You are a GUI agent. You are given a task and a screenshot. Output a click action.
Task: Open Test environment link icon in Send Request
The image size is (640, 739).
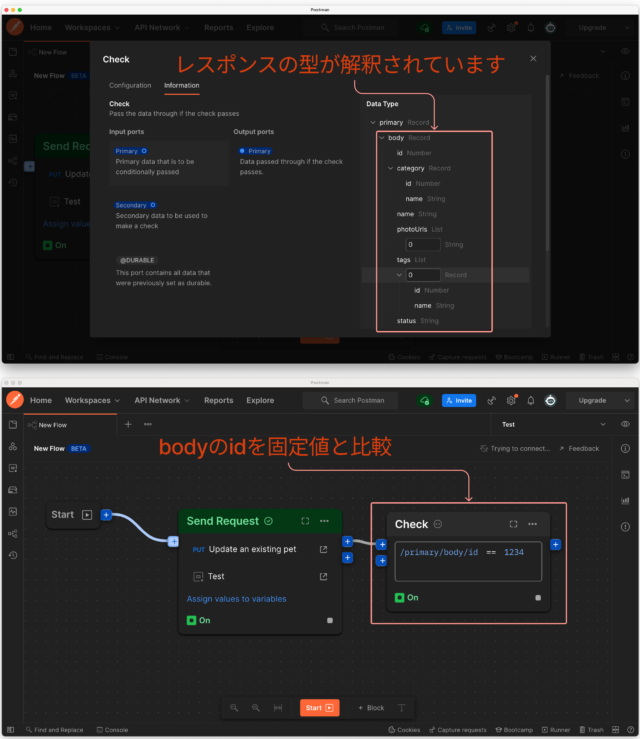click(x=323, y=576)
